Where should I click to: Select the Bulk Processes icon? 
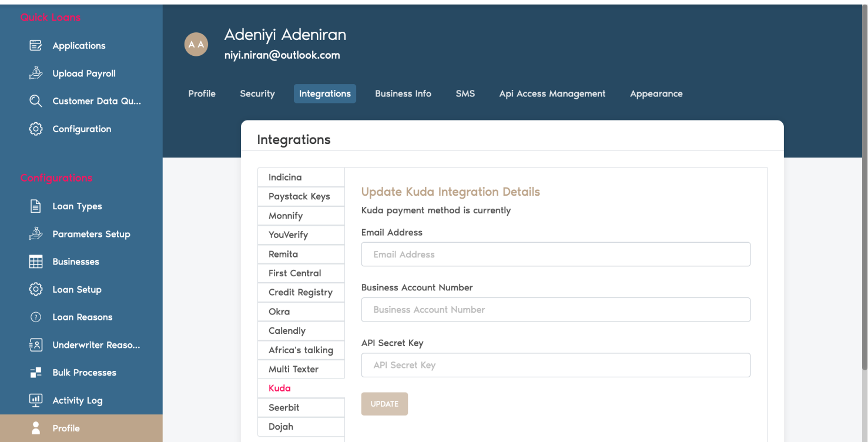[x=35, y=372]
